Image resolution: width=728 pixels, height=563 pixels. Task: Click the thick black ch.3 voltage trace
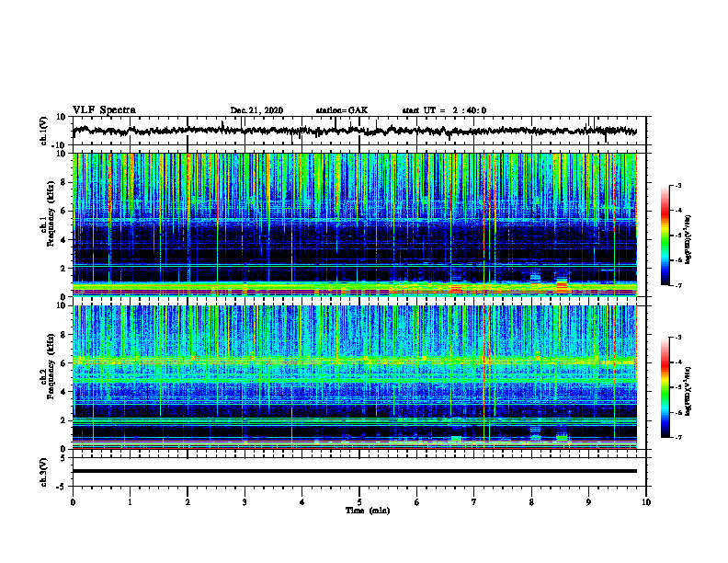pyautogui.click(x=354, y=471)
